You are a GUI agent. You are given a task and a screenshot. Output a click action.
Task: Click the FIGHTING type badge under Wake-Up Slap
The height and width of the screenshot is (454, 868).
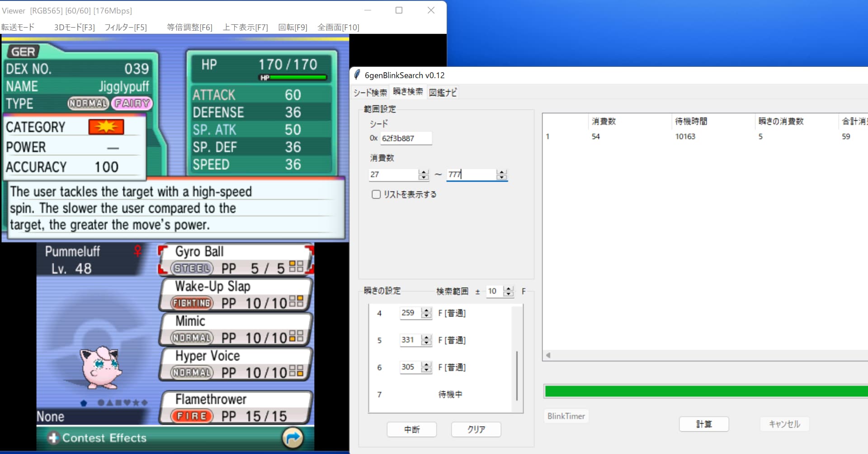pos(192,303)
